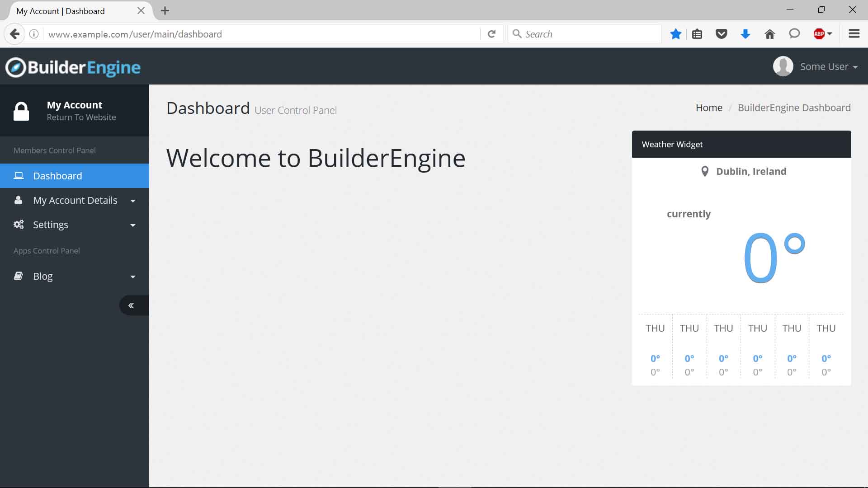The height and width of the screenshot is (488, 868).
Task: Open the Some User dropdown menu
Action: click(x=828, y=67)
